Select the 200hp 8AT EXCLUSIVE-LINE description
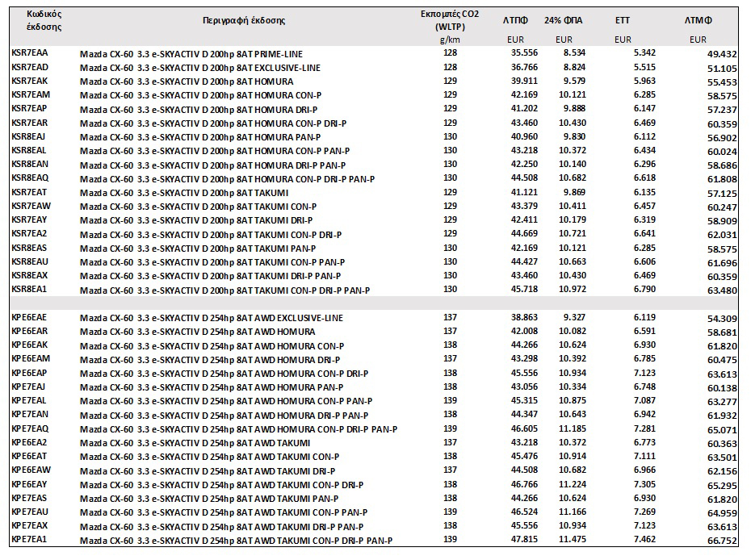 click(200, 68)
